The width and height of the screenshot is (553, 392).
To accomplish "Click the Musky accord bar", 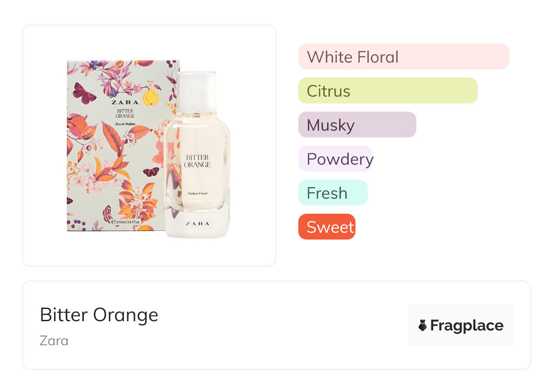I will coord(357,125).
